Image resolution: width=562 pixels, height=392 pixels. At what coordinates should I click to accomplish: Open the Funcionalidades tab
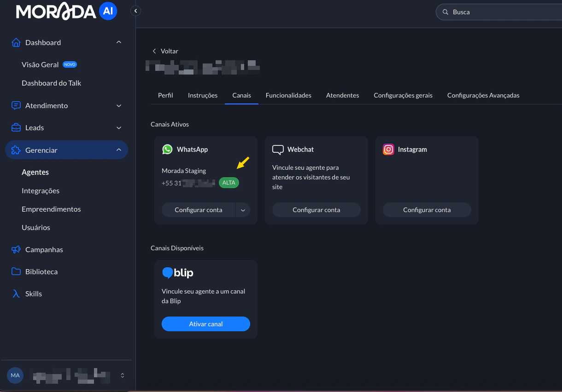click(x=288, y=95)
